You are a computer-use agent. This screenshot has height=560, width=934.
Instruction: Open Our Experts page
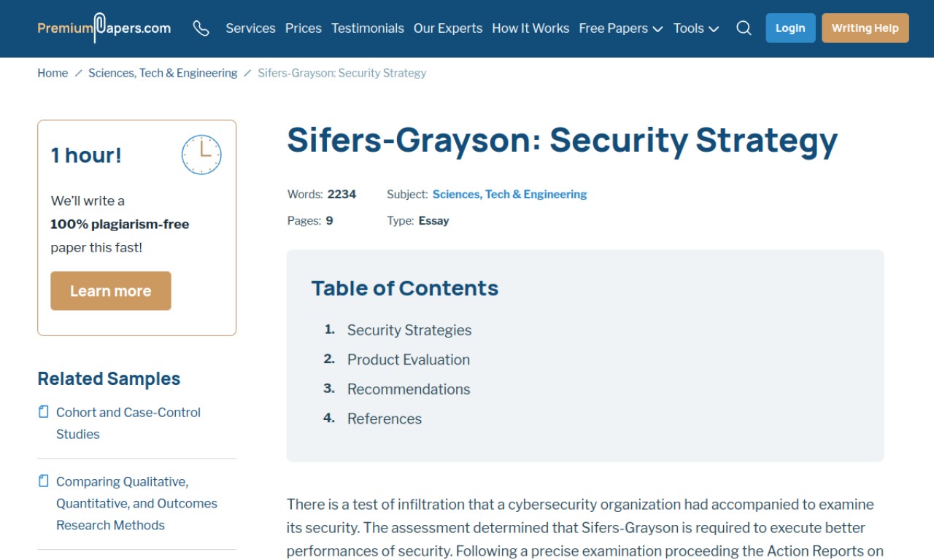[448, 28]
